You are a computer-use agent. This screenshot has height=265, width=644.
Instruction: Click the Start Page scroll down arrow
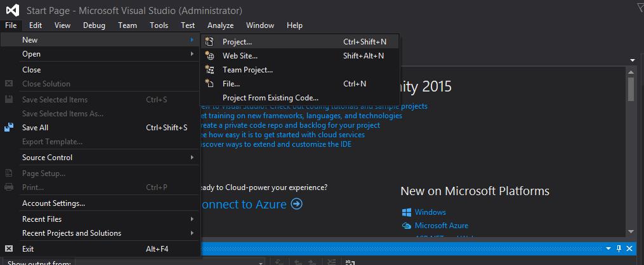click(x=631, y=231)
